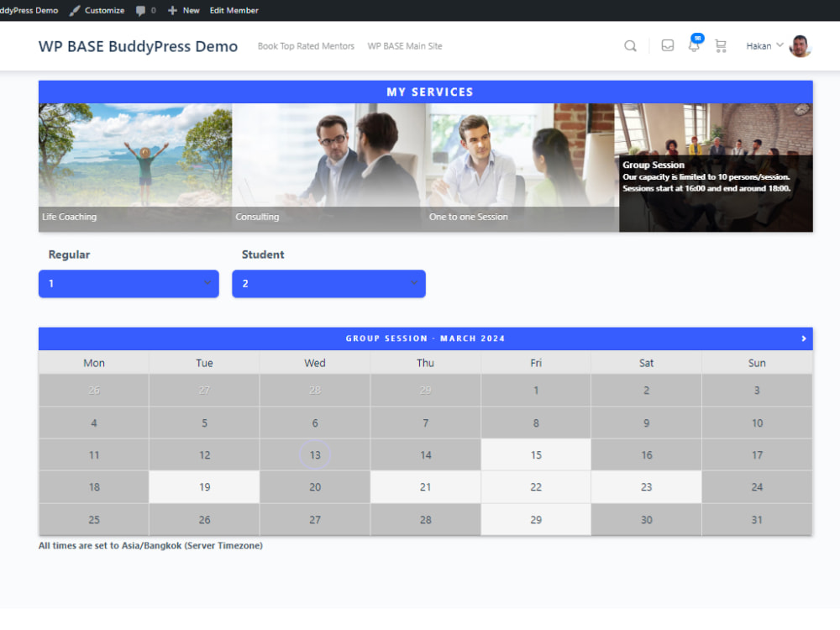The height and width of the screenshot is (630, 840).
Task: Open the Student quantity dropdown
Action: pyautogui.click(x=328, y=283)
